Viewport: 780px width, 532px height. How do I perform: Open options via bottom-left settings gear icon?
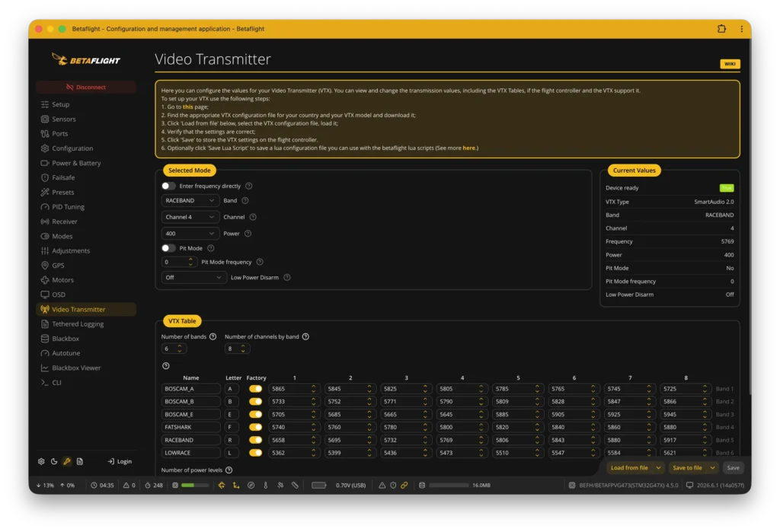tap(41, 461)
